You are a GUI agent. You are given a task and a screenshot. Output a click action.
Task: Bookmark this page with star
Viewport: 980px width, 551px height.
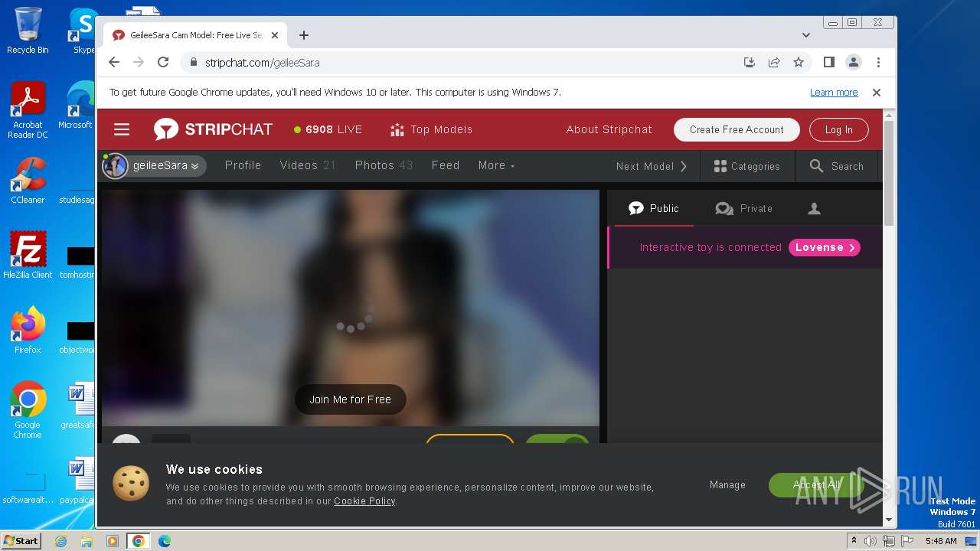[799, 62]
